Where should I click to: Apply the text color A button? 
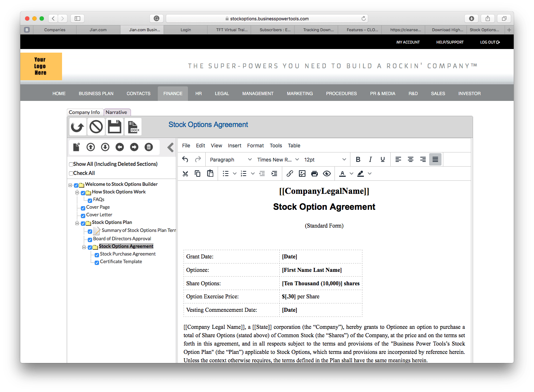(x=342, y=173)
